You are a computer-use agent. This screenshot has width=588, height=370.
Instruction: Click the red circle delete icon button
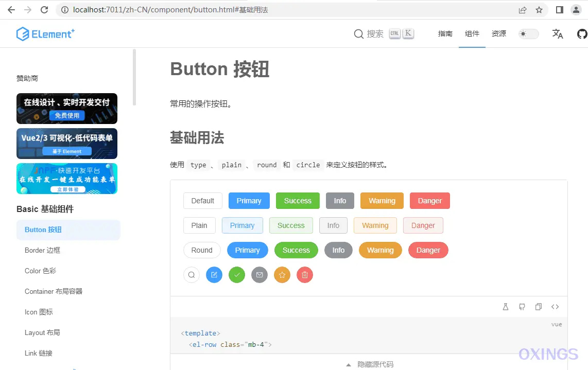coord(305,275)
